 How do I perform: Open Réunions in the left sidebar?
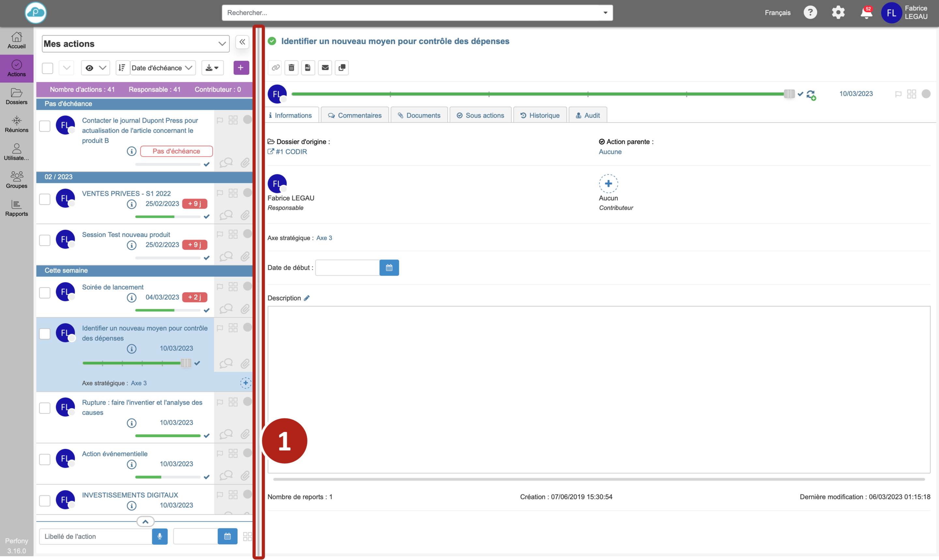pyautogui.click(x=17, y=124)
